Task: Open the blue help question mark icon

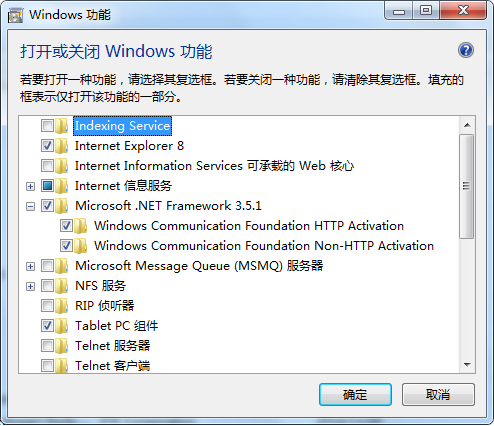Action: click(x=466, y=51)
